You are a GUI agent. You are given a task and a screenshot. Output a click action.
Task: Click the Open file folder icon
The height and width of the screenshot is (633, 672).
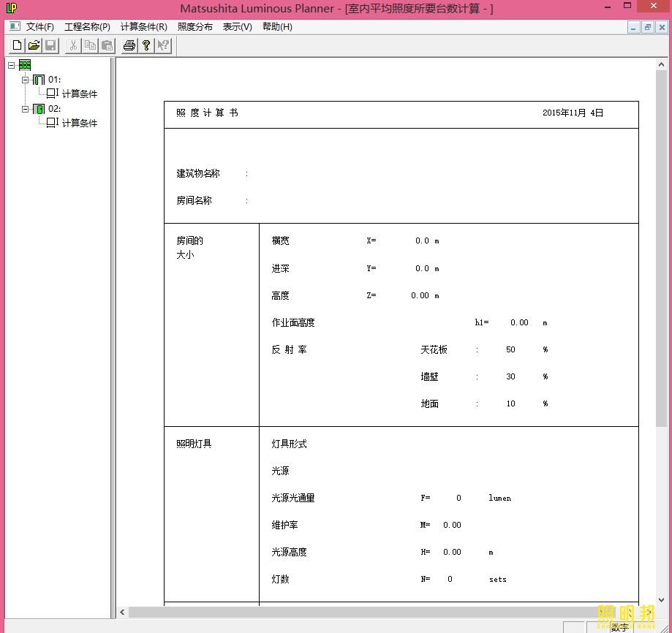click(x=34, y=46)
